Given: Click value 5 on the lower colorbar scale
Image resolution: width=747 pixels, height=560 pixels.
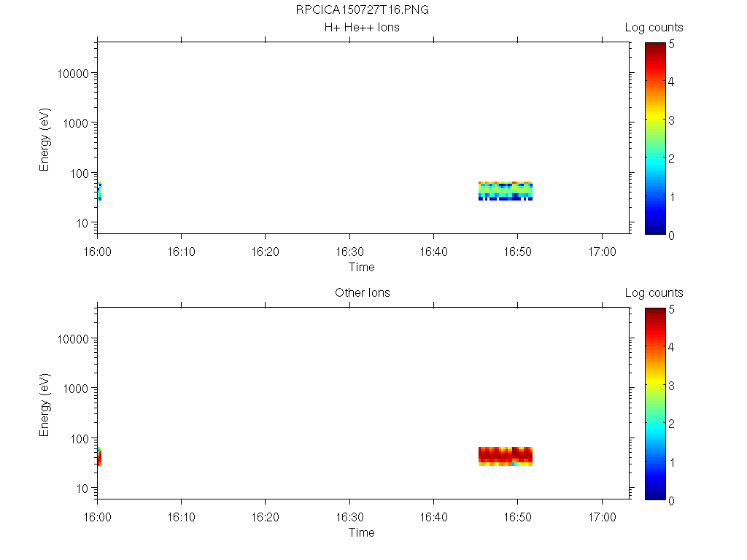Looking at the screenshot, I should coord(671,309).
